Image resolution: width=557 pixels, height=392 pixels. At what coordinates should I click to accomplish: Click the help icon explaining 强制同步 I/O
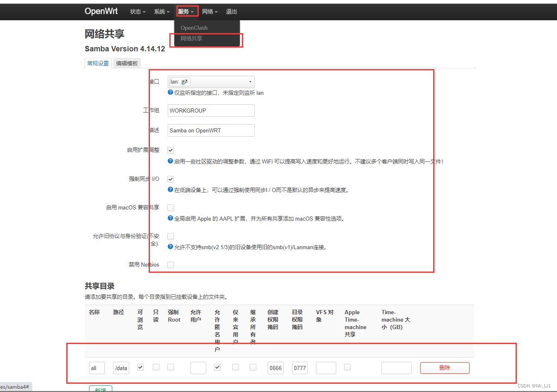pyautogui.click(x=170, y=190)
